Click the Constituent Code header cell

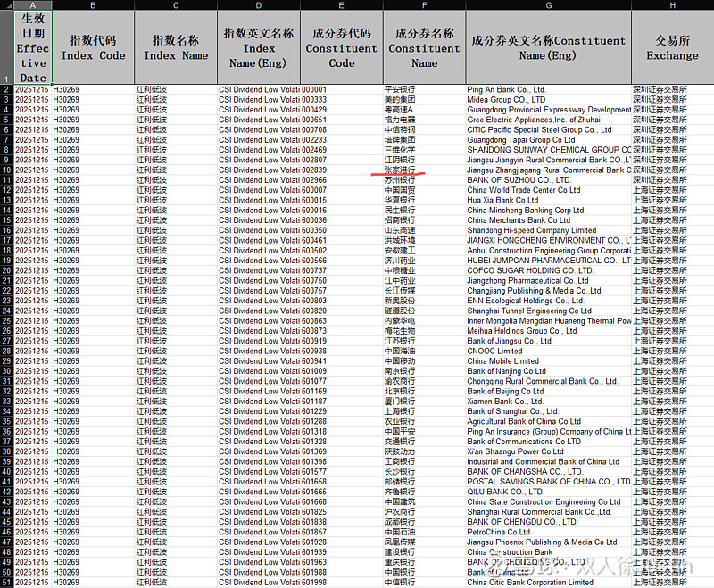(342, 47)
